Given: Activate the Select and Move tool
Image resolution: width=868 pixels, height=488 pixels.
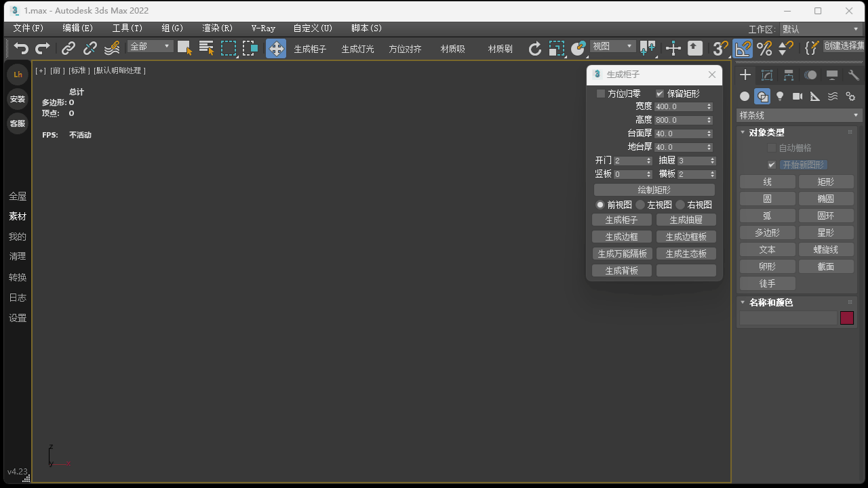Looking at the screenshot, I should (276, 48).
